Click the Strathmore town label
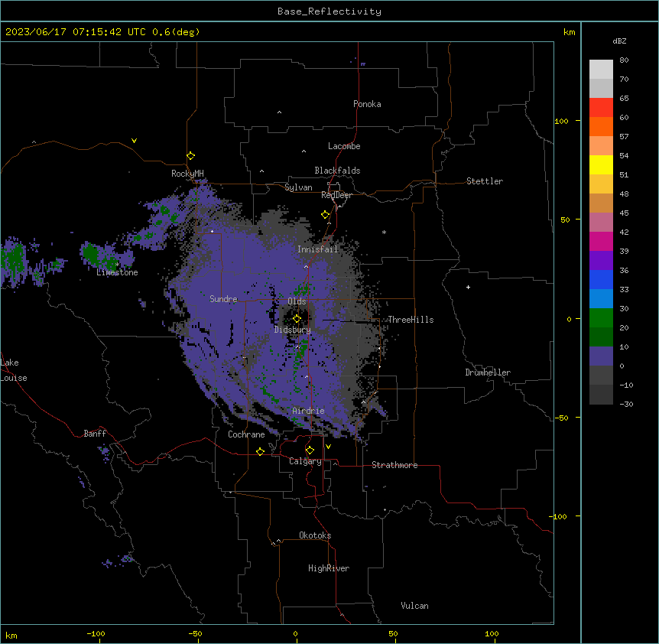 [394, 465]
